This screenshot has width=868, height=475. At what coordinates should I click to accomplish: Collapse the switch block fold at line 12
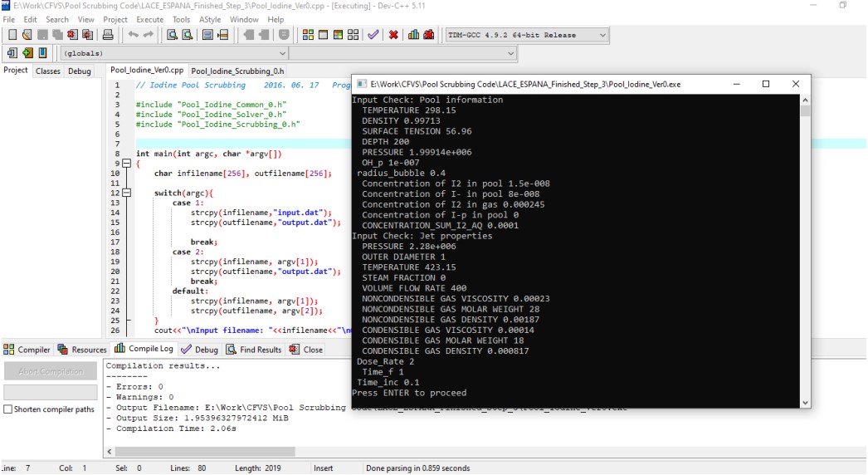[127, 193]
